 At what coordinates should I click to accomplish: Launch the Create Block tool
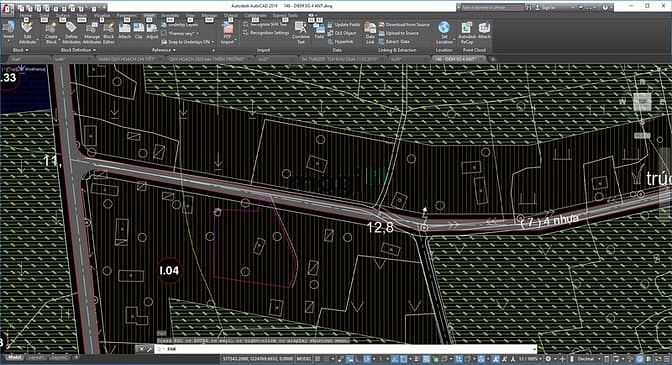(x=51, y=33)
